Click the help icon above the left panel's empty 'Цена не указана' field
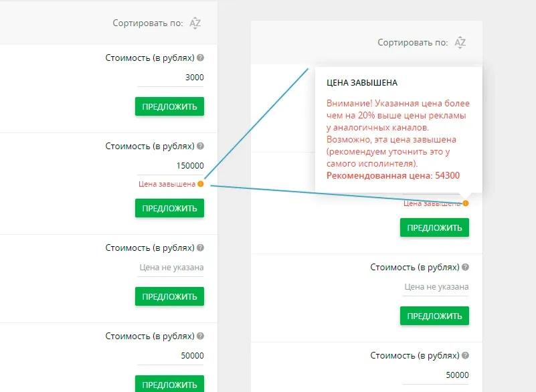 [x=201, y=248]
